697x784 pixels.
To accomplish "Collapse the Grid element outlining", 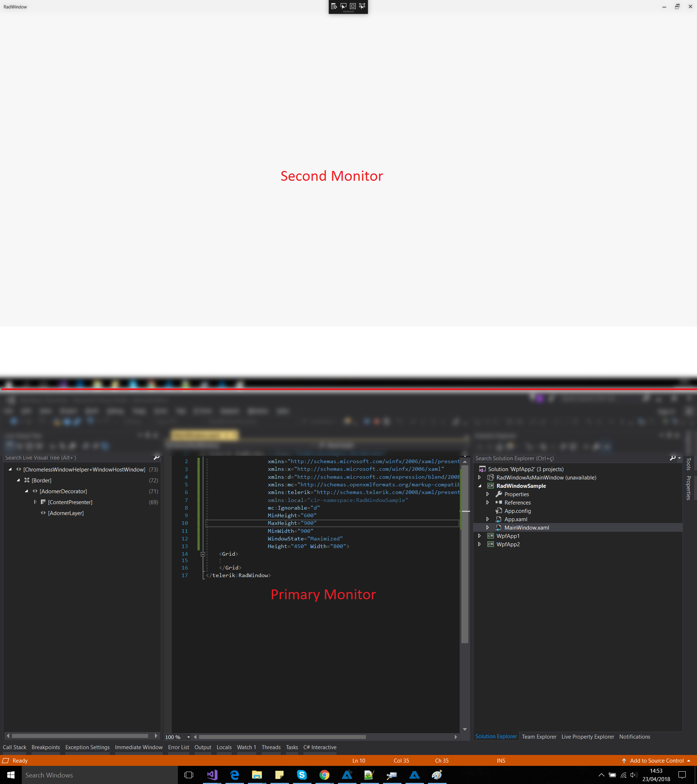I will (x=203, y=554).
